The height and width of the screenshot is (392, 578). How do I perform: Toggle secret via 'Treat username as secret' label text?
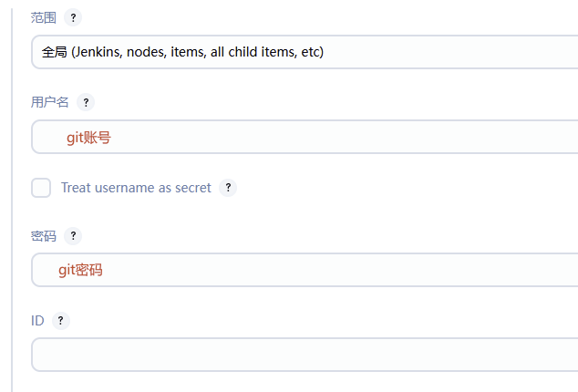(x=136, y=188)
